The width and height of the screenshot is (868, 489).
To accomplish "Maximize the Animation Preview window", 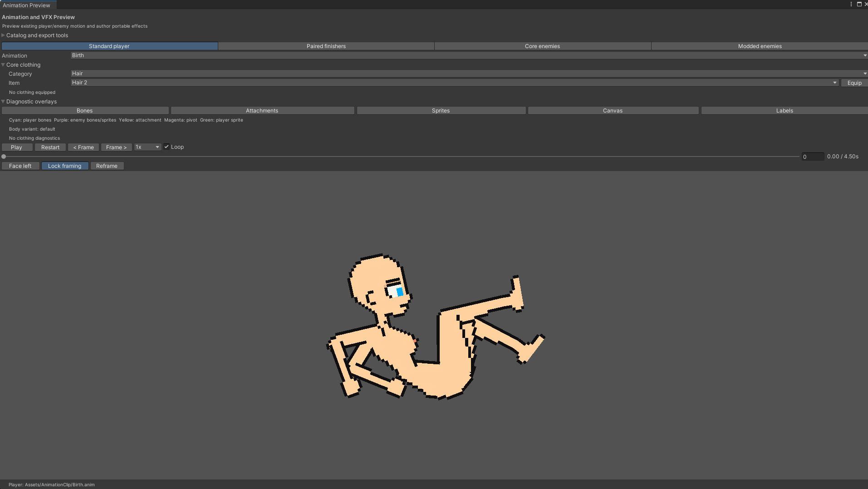I will tap(859, 4).
